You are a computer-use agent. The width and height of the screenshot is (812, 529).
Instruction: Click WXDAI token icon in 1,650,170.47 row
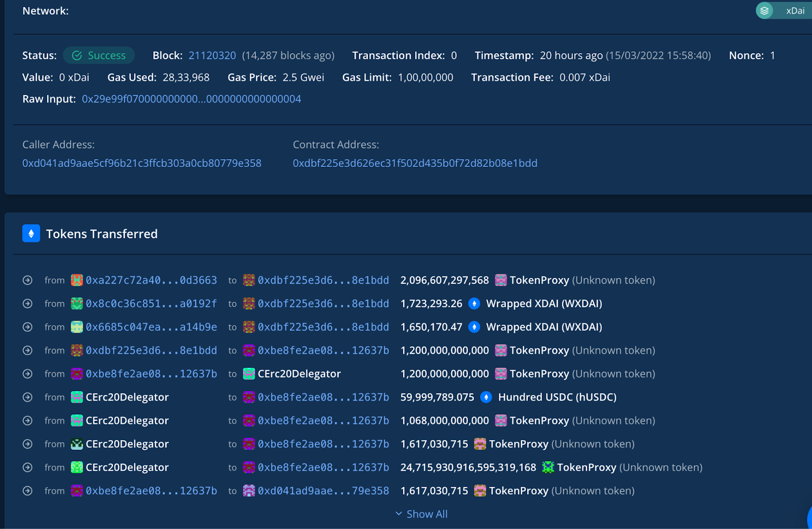[x=474, y=327]
